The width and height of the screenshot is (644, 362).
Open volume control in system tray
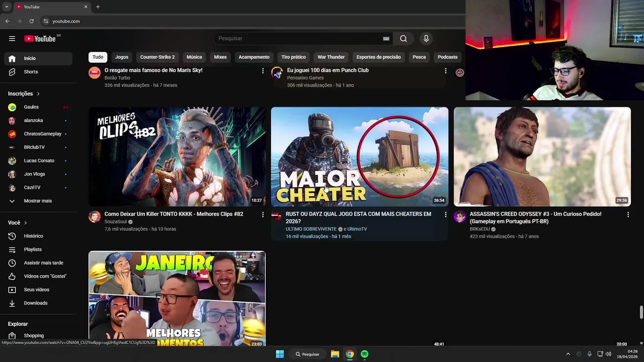click(x=608, y=354)
